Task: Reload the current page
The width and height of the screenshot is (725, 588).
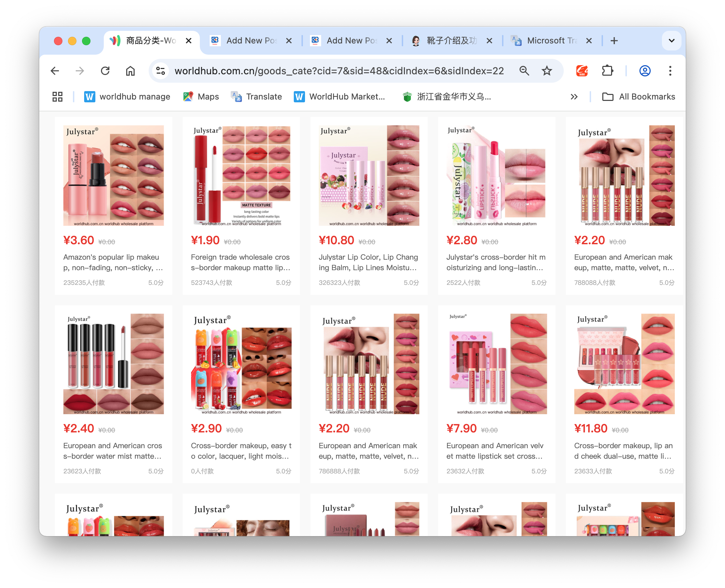Action: point(105,71)
